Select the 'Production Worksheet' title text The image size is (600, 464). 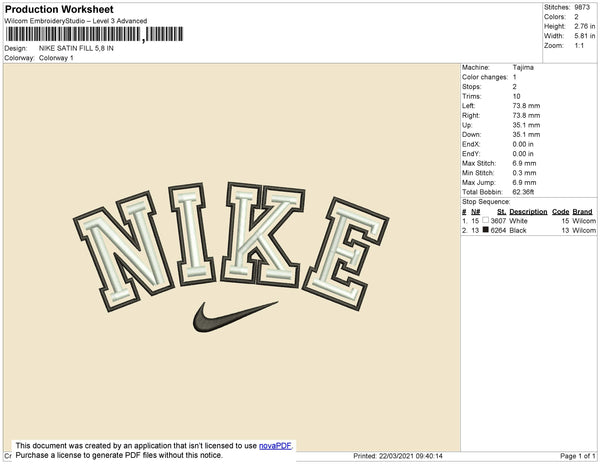[x=59, y=9]
